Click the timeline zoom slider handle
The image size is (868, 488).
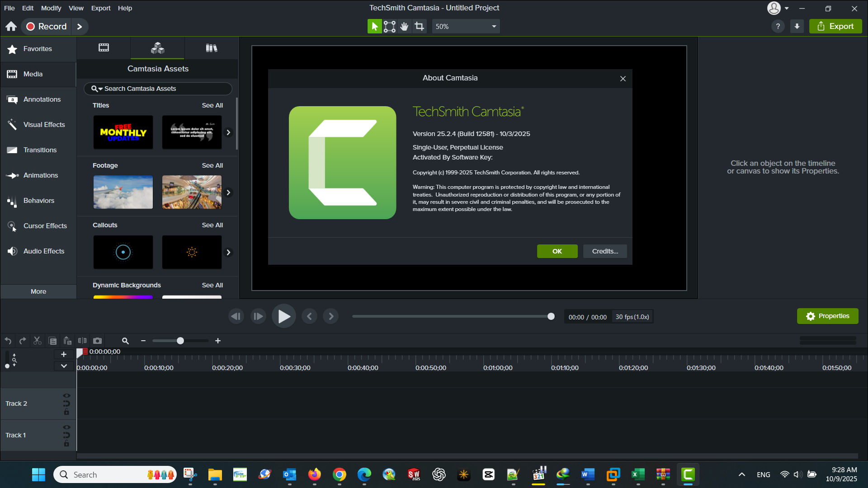(x=180, y=341)
